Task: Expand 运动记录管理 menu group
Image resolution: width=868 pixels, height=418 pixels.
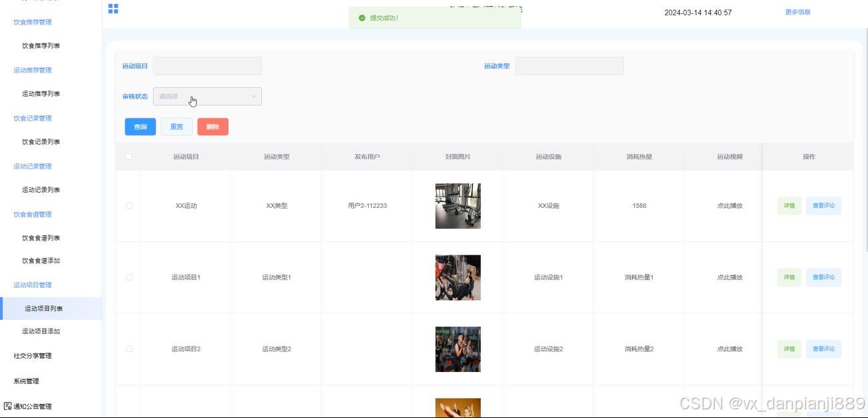Action: tap(33, 166)
